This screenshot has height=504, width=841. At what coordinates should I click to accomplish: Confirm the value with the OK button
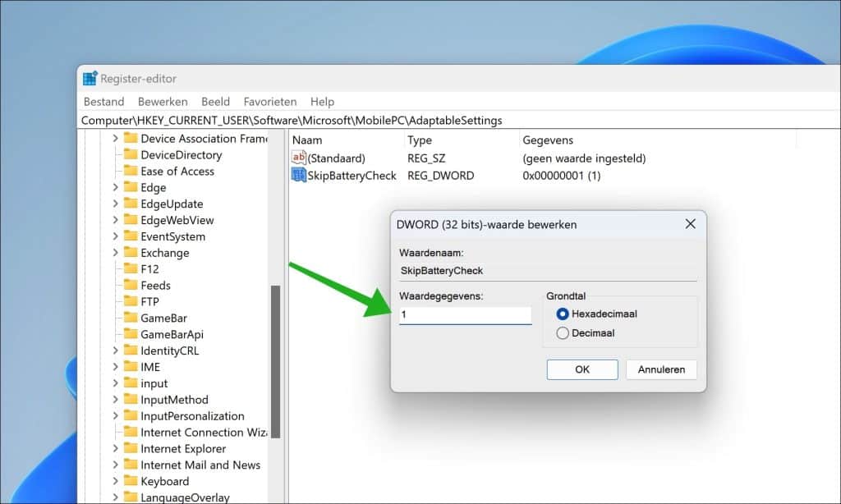582,369
